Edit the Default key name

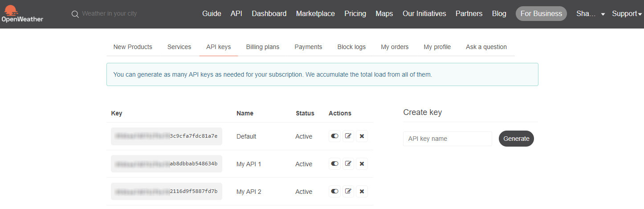point(348,136)
